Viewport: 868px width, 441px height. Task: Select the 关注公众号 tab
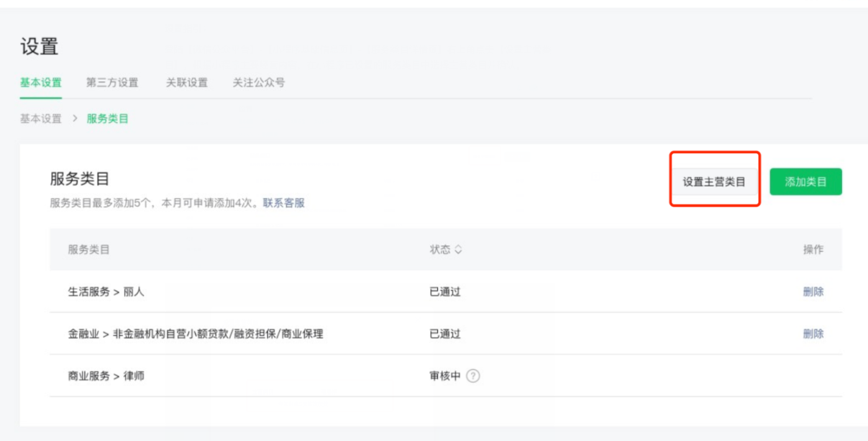[259, 83]
